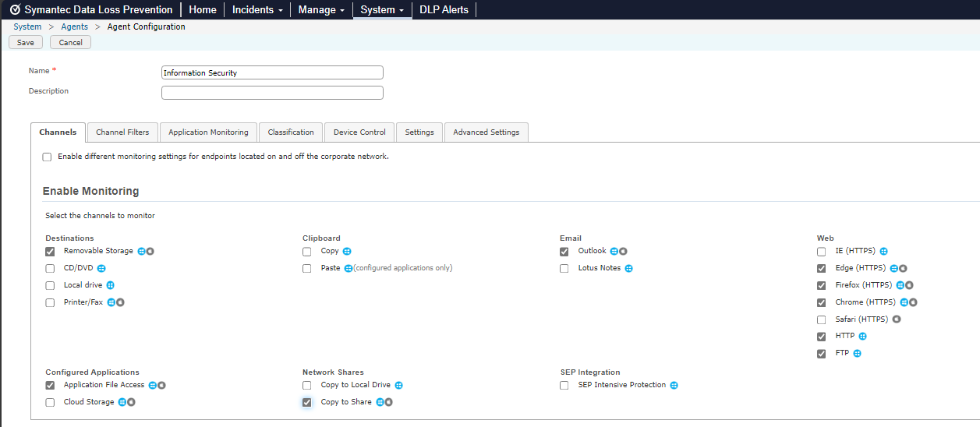Click Windows icon beside FTP channel

[858, 354]
